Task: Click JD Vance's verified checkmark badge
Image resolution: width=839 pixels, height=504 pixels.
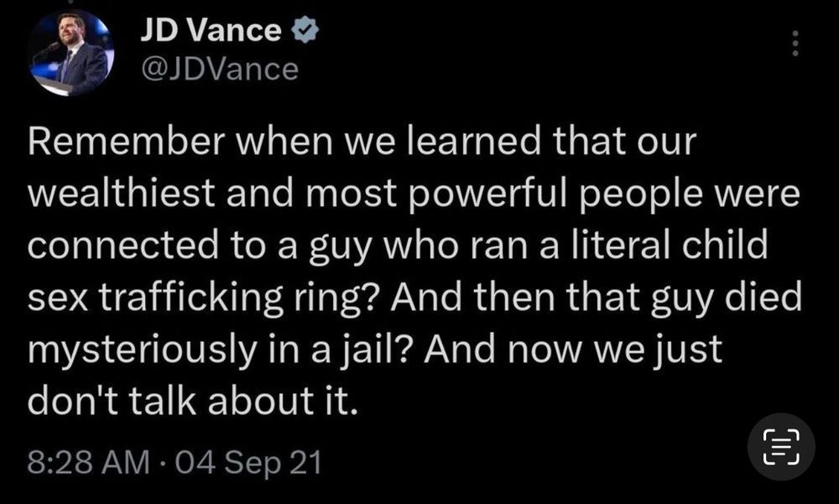Action: (305, 28)
